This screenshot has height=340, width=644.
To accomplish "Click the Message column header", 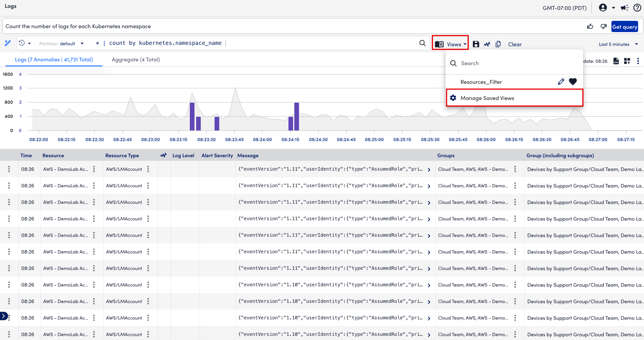I will click(248, 155).
